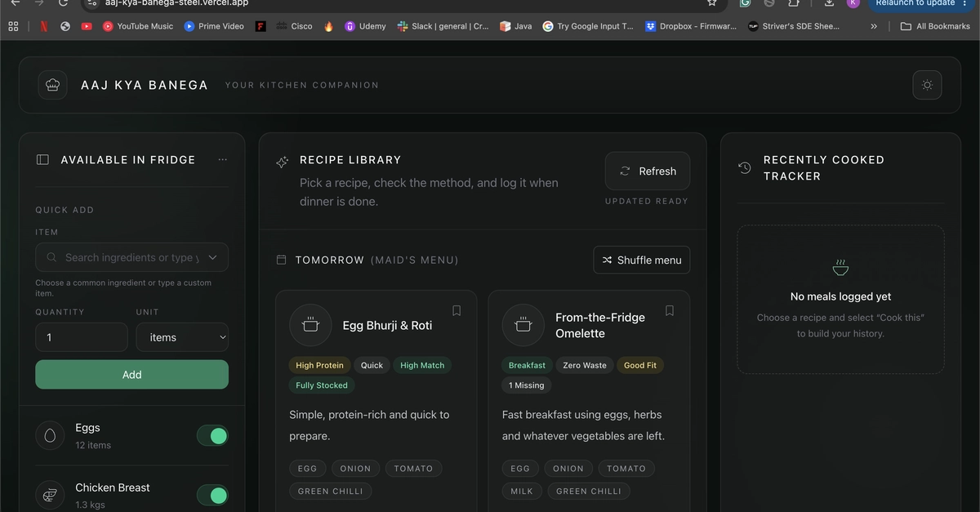Open the All Bookmarks folder
This screenshot has height=512, width=980.
pos(935,26)
